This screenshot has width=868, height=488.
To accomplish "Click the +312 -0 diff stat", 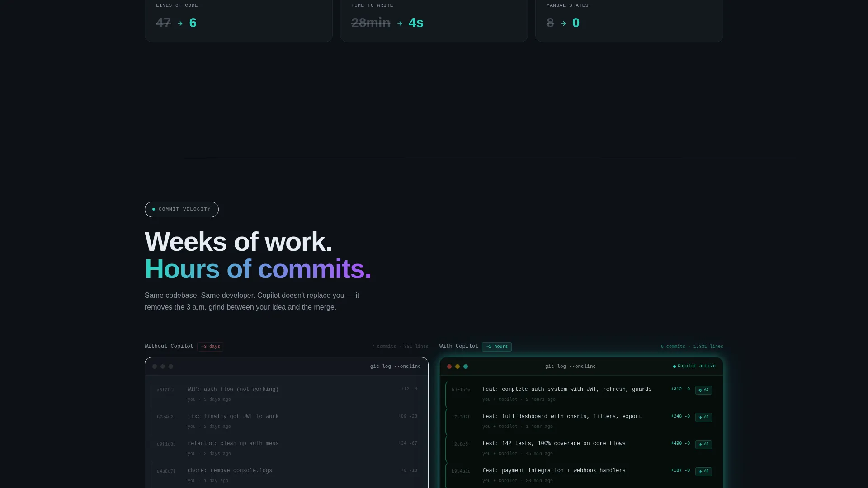I will click(x=680, y=389).
